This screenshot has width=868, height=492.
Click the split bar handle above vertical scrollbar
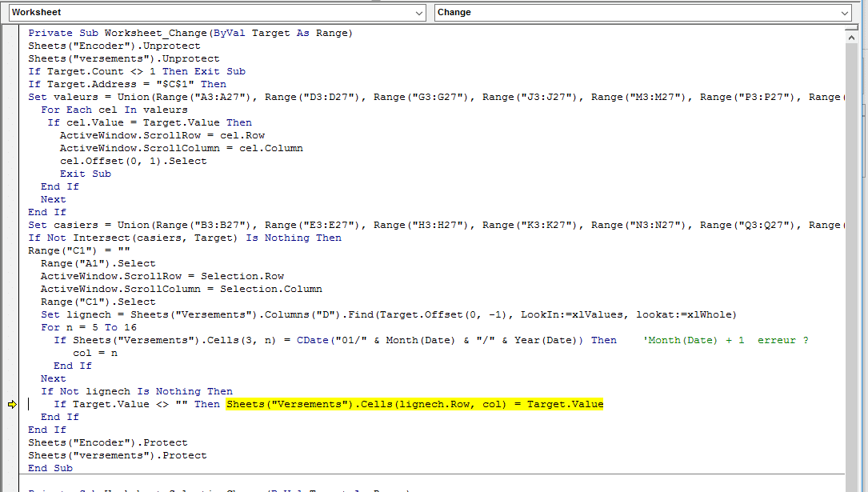click(x=853, y=28)
